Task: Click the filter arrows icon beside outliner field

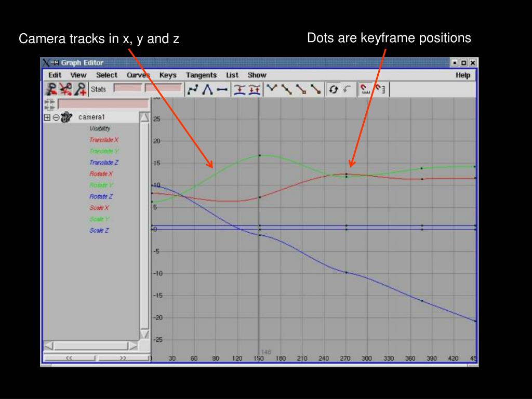Action: 49,104
